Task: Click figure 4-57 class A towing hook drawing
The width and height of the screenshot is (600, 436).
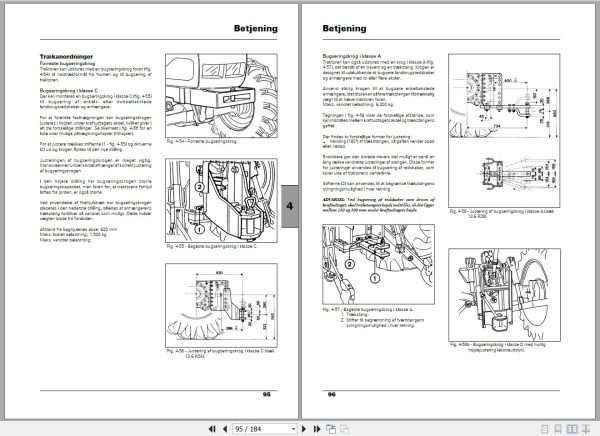Action: click(x=378, y=264)
